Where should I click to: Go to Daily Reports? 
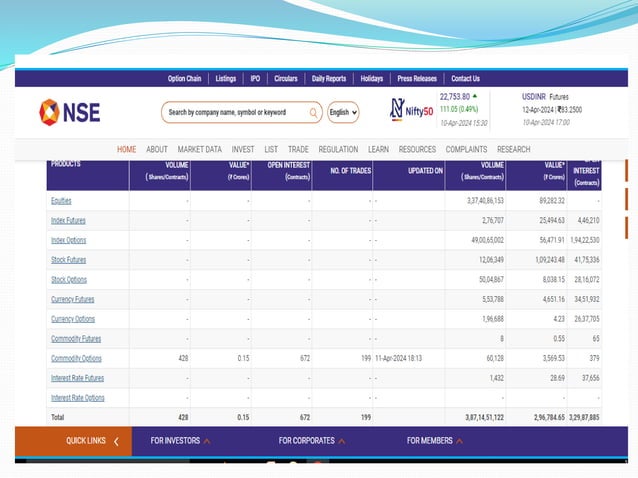pos(328,78)
